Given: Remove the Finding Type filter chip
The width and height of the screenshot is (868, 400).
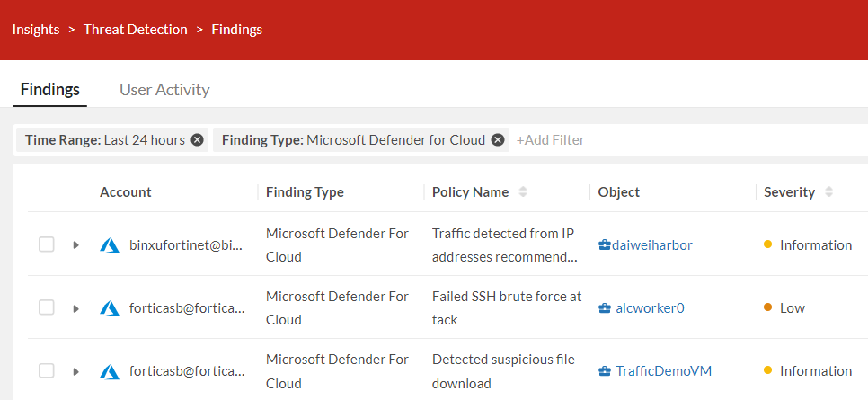Looking at the screenshot, I should (x=498, y=140).
